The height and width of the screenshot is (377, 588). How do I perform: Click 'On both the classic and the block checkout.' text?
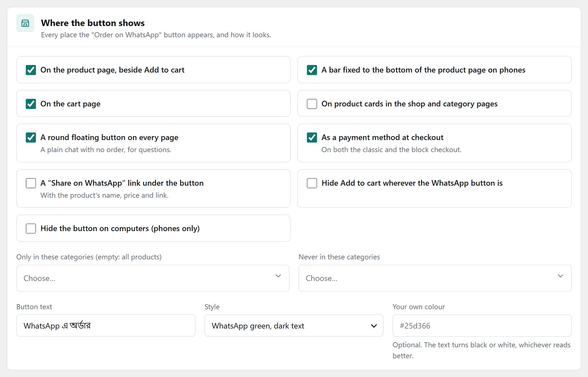[391, 150]
